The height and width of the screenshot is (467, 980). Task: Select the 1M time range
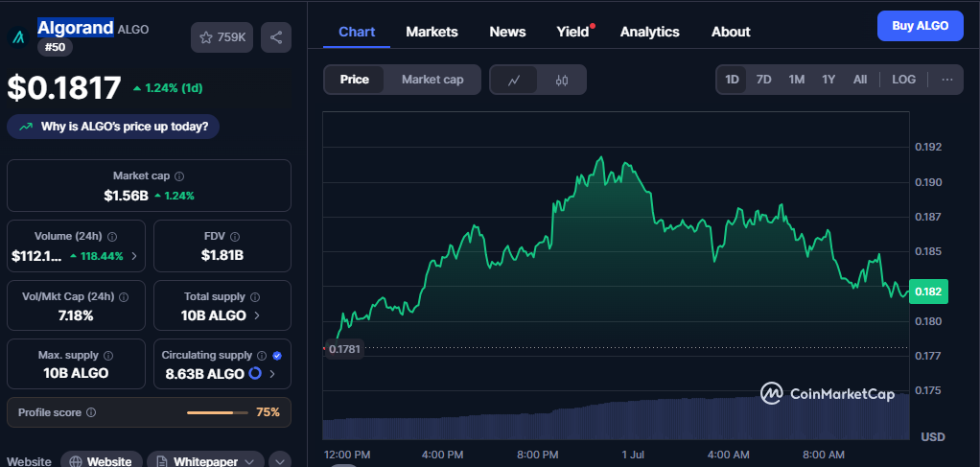(796, 80)
